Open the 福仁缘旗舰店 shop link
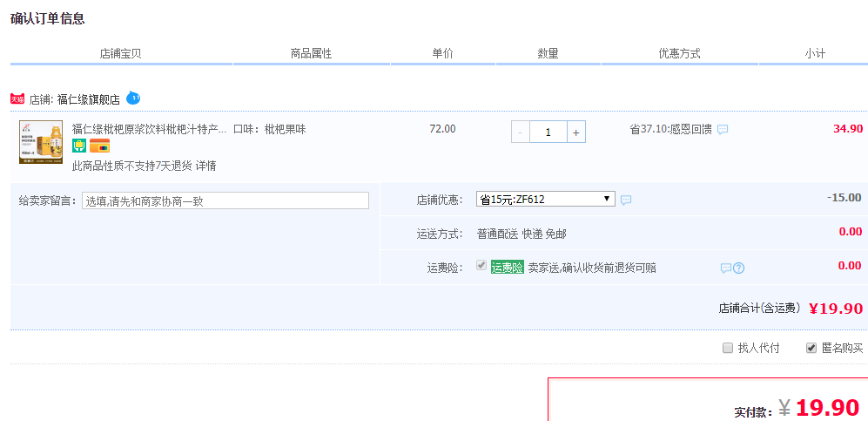The image size is (868, 421). [88, 99]
